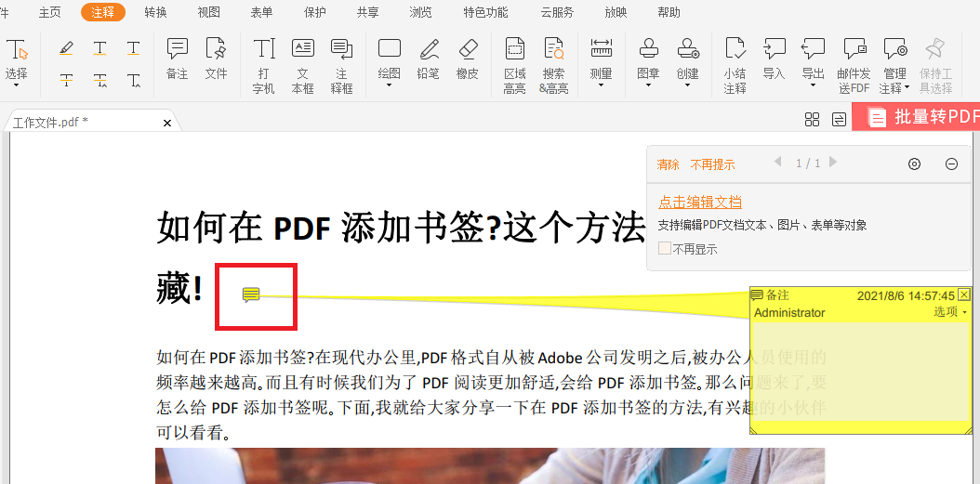Click the yellow note icon on page
The image size is (980, 484).
pyautogui.click(x=251, y=294)
